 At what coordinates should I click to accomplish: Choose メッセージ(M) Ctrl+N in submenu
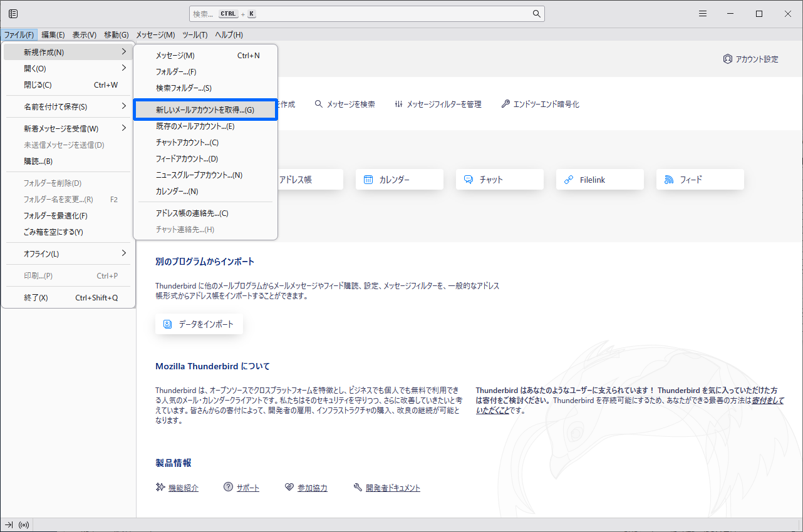pos(205,56)
